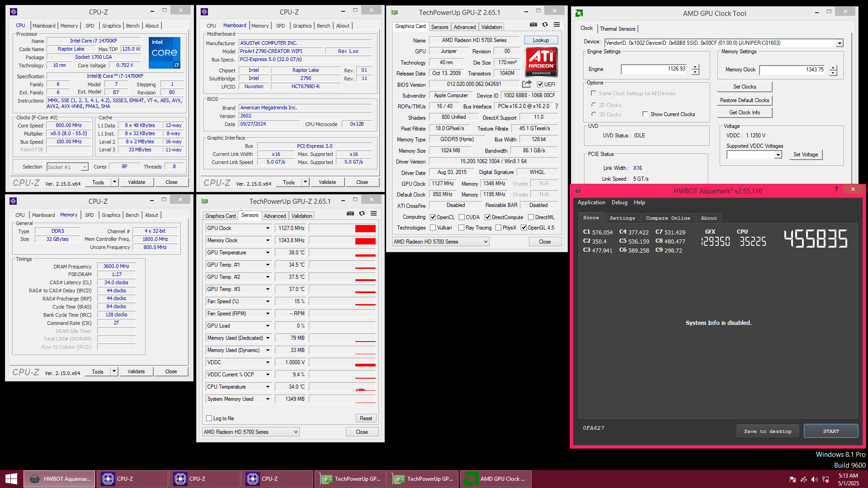868x488 pixels.
Task: Open Debug menu in Aquamark
Action: coord(619,202)
